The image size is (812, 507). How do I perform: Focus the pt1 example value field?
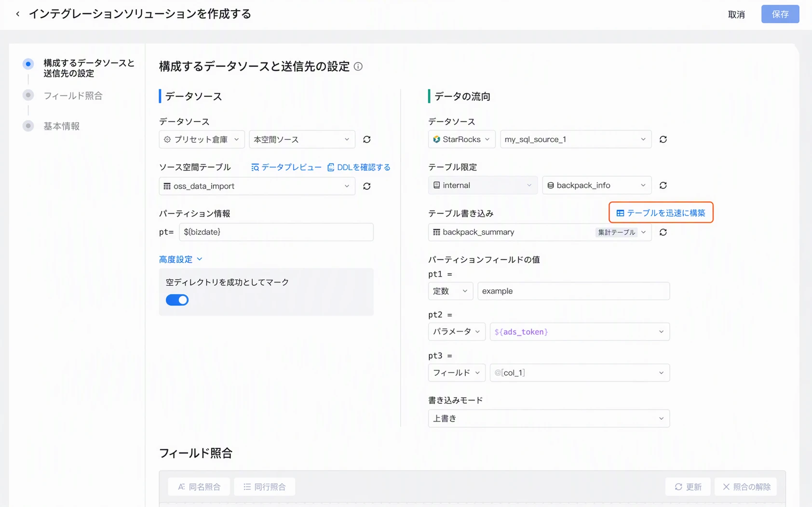tap(574, 291)
